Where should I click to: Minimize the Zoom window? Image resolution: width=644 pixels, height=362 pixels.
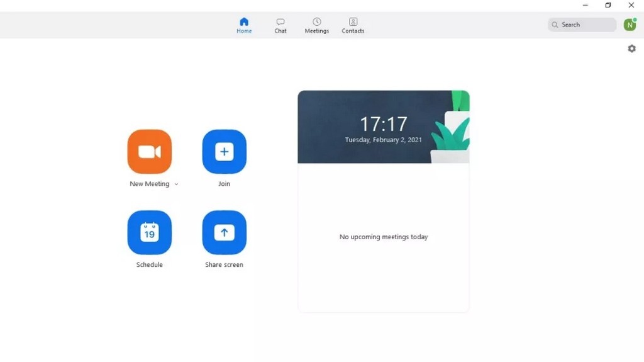pyautogui.click(x=586, y=5)
